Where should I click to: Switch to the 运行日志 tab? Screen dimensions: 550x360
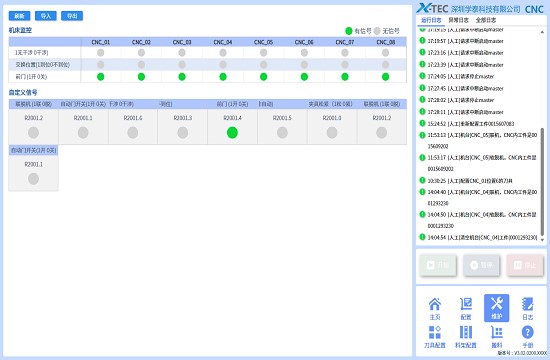pyautogui.click(x=431, y=20)
